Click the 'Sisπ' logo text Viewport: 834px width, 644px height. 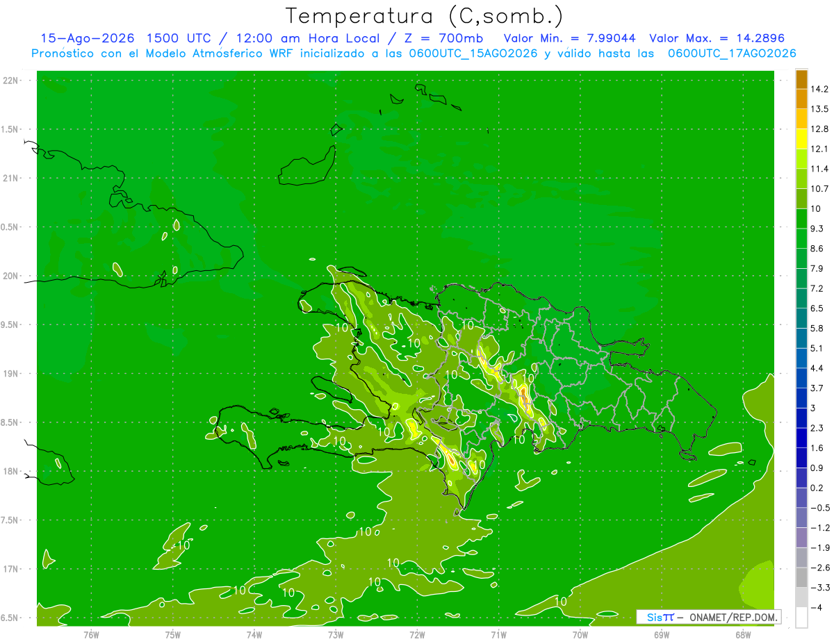pos(660,617)
